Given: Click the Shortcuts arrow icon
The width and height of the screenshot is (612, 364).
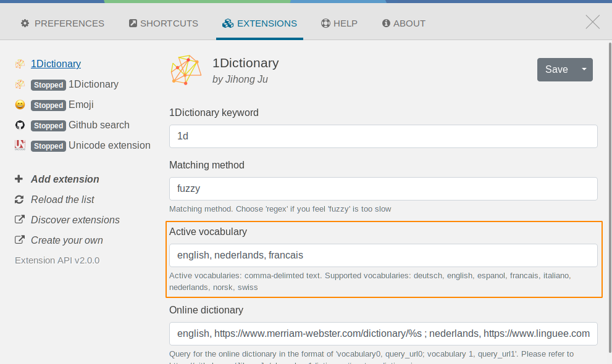Looking at the screenshot, I should click(x=133, y=23).
